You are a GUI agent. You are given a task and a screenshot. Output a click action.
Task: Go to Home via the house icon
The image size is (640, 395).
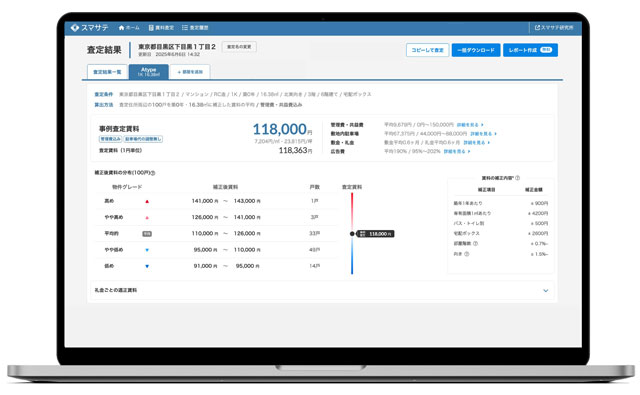[x=121, y=28]
